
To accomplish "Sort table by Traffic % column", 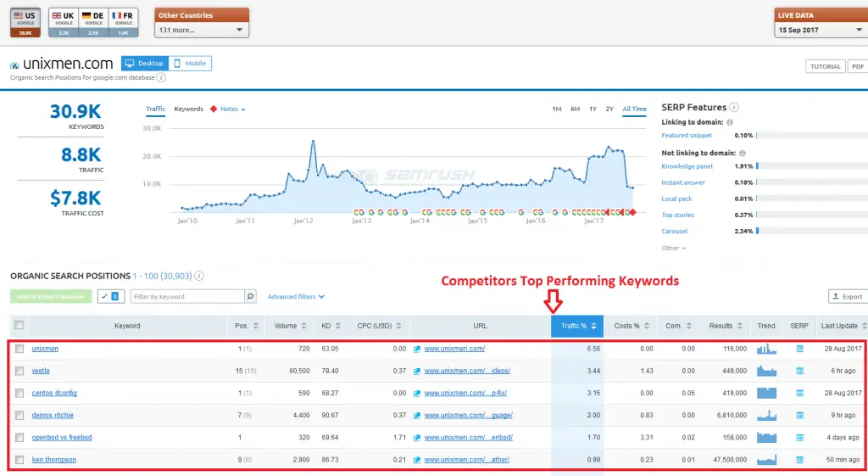I will 576,326.
